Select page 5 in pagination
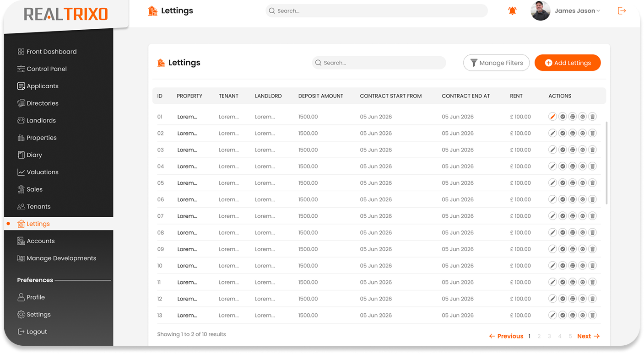The width and height of the screenshot is (644, 354). [570, 336]
